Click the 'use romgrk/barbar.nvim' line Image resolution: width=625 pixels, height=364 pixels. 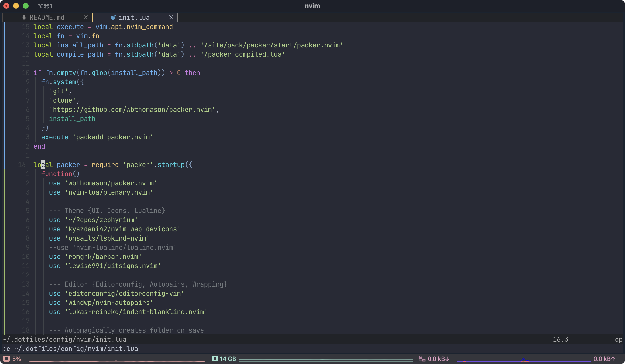pos(95,257)
